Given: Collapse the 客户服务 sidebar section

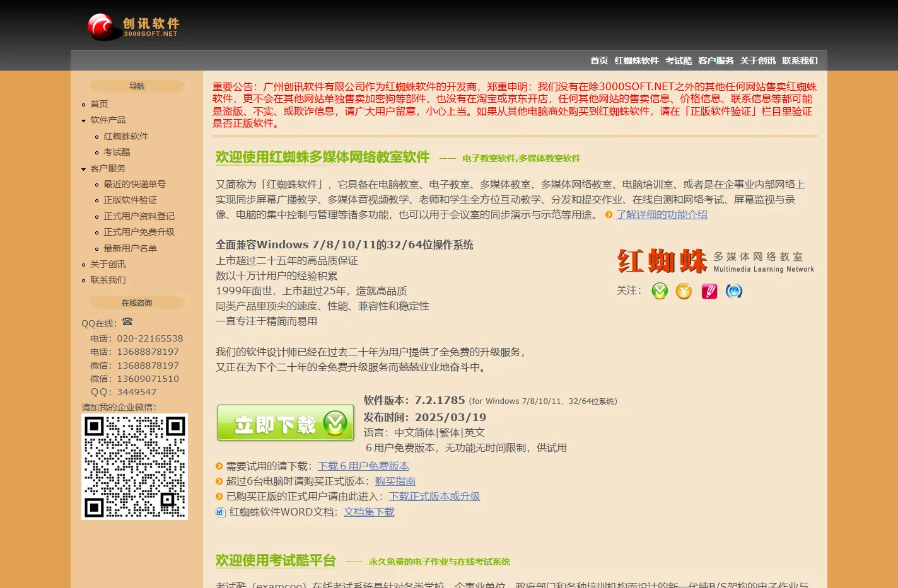Looking at the screenshot, I should [84, 169].
